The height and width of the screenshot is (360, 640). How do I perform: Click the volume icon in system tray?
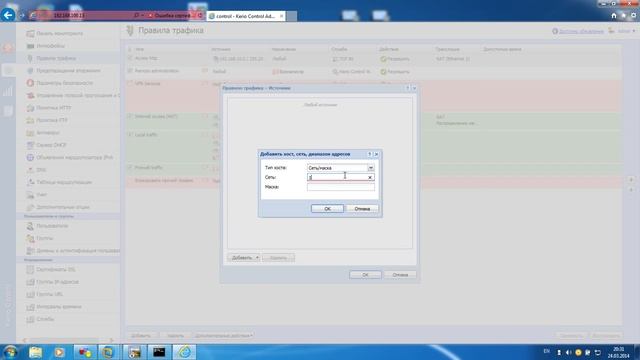[568, 352]
